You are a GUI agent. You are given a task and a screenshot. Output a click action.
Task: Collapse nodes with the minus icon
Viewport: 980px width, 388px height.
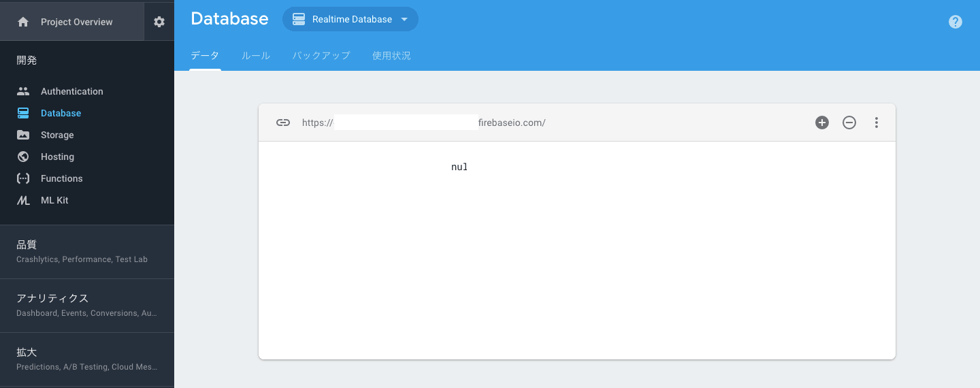tap(849, 123)
